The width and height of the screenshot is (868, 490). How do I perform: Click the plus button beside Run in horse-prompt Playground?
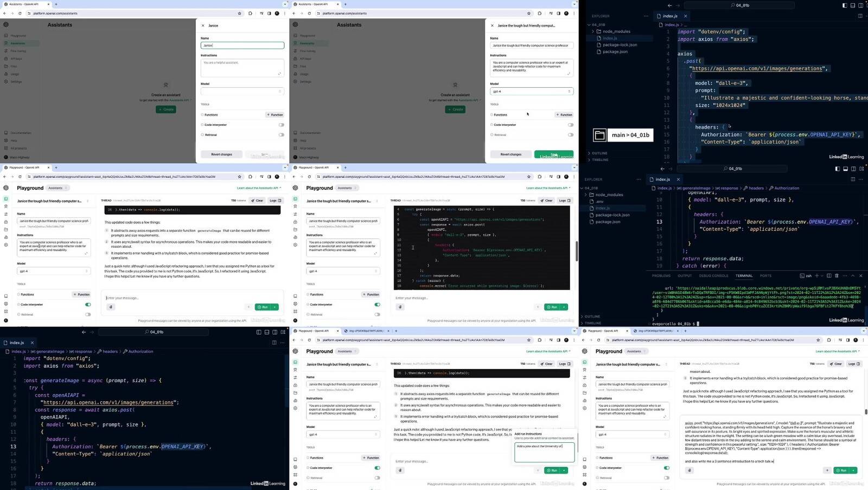(x=827, y=470)
